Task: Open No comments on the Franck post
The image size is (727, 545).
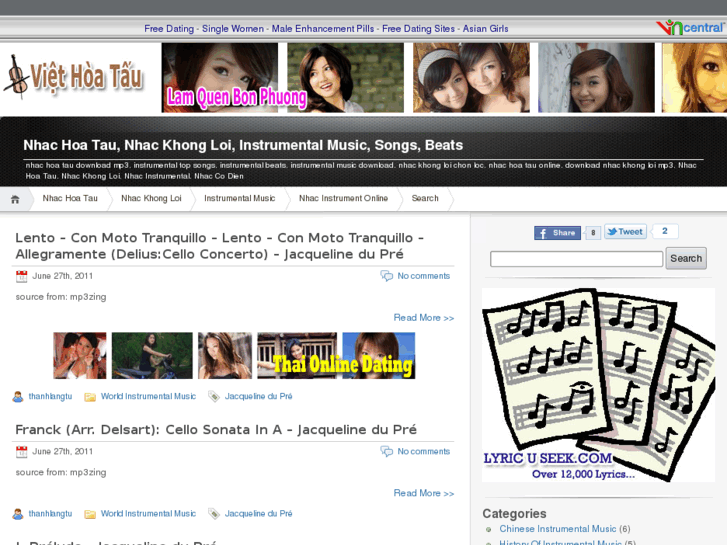Action: pyautogui.click(x=424, y=451)
